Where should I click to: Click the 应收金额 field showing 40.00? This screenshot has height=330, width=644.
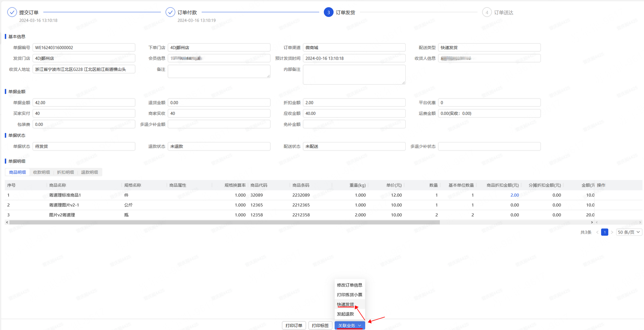[x=354, y=114]
